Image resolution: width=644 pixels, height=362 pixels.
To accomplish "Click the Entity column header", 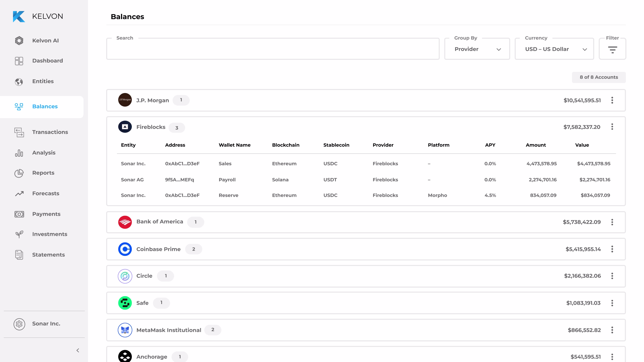I will (128, 145).
